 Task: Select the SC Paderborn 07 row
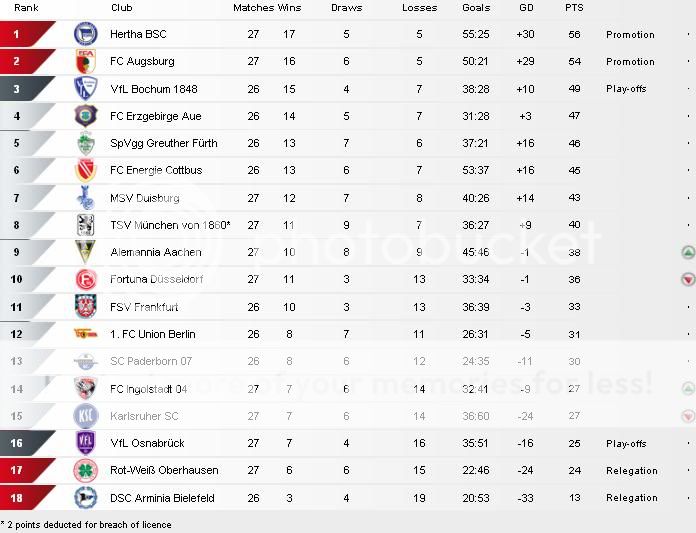tap(348, 361)
